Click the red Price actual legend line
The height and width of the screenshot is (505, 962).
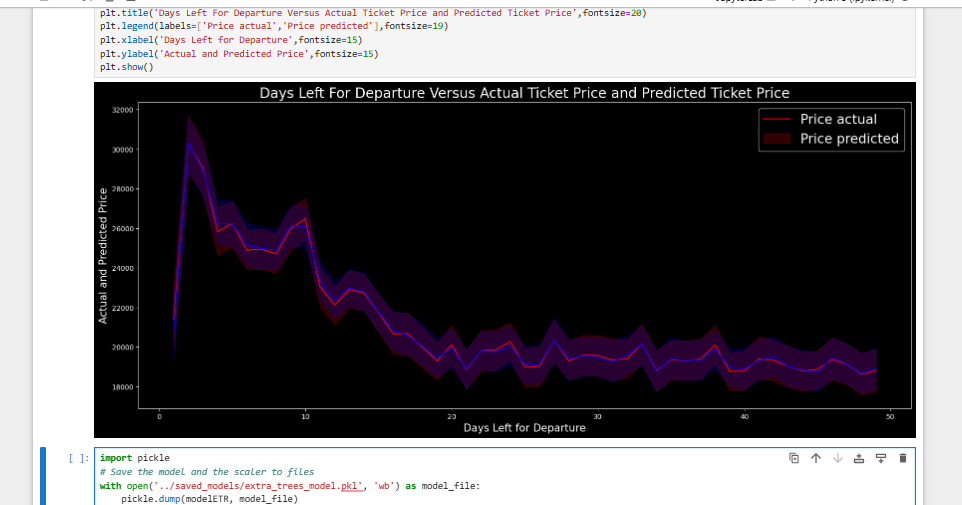pos(777,119)
